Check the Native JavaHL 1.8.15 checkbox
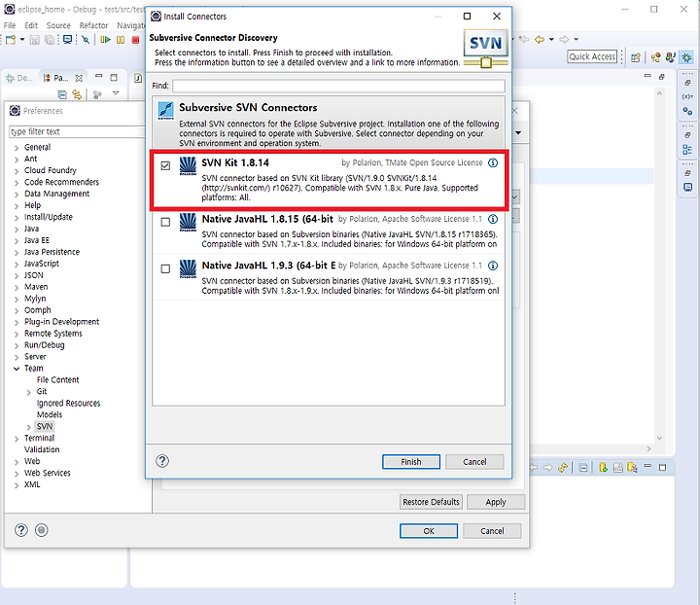The height and width of the screenshot is (605, 700). [x=165, y=222]
